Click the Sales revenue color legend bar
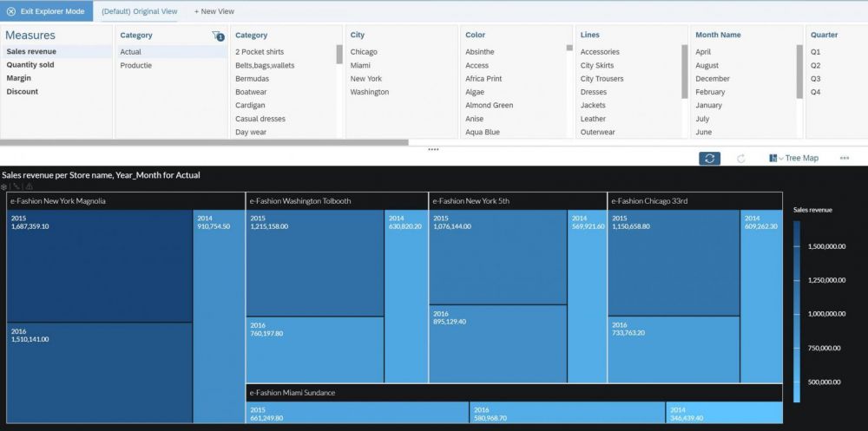Viewport: 868px width, 431px height. tap(797, 311)
